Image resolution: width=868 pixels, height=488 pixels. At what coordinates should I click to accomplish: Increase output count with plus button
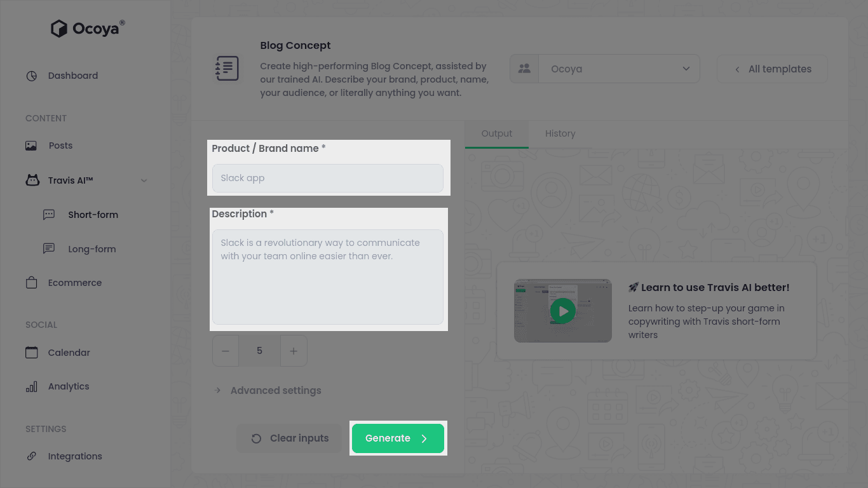pos(294,351)
